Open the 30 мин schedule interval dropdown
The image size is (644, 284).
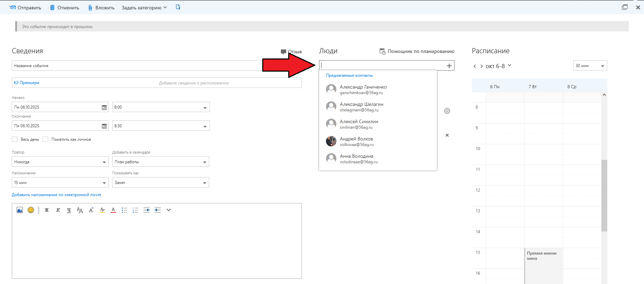[x=590, y=66]
